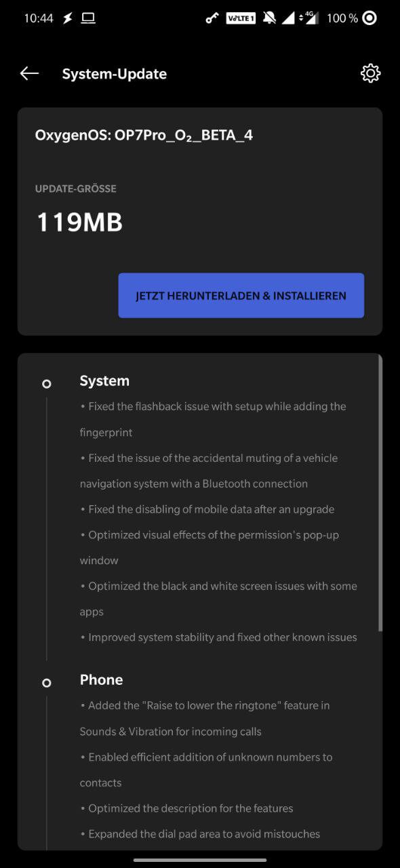
Task: Open update settings gear icon
Action: 370,73
